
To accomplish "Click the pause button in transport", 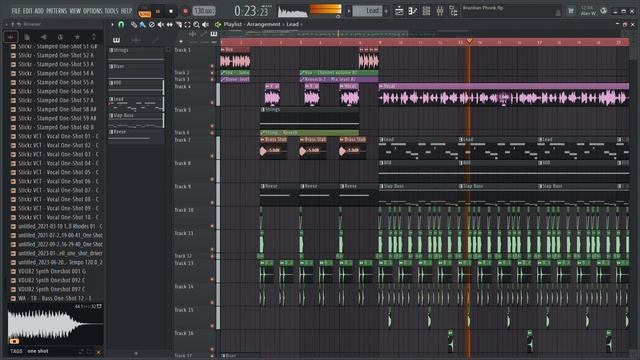I will click(158, 11).
